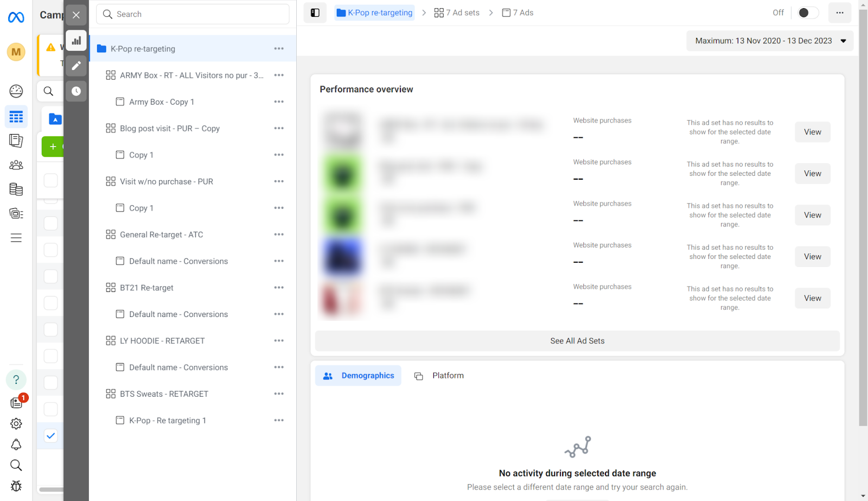Open history clock icon
Image resolution: width=868 pixels, height=501 pixels.
(x=76, y=91)
